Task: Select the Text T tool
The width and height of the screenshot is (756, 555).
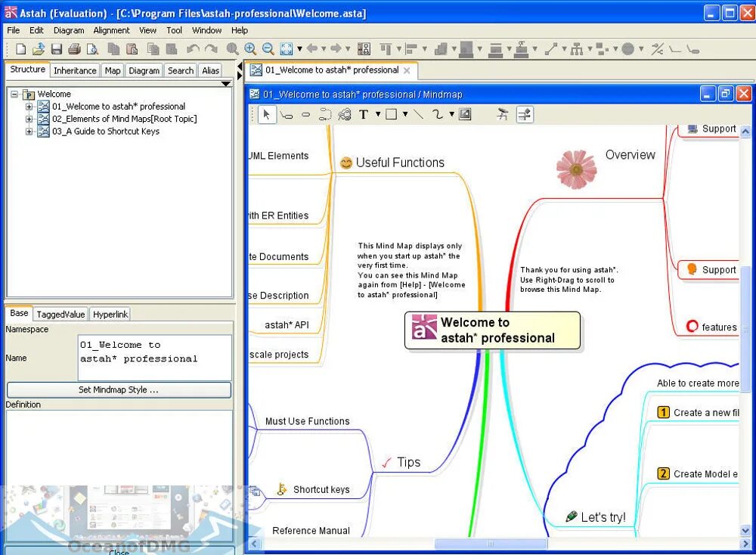Action: coord(364,115)
